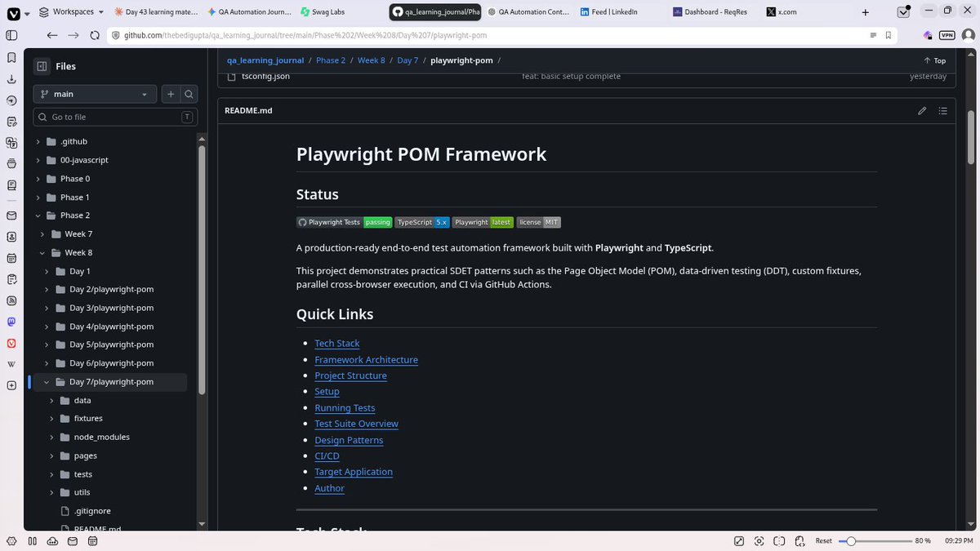Open the Downloads panel in sidebar
The width and height of the screenshot is (980, 551).
click(11, 79)
